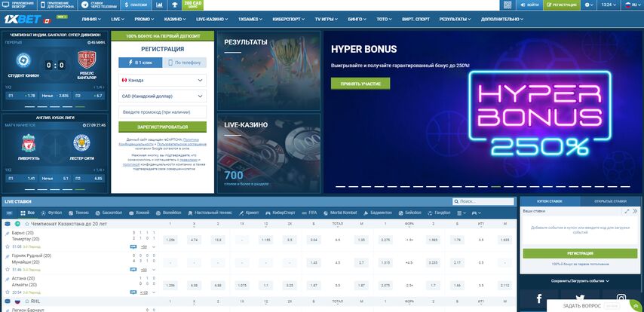Favorite the Барыс vs Темиртау match

pos(8,246)
